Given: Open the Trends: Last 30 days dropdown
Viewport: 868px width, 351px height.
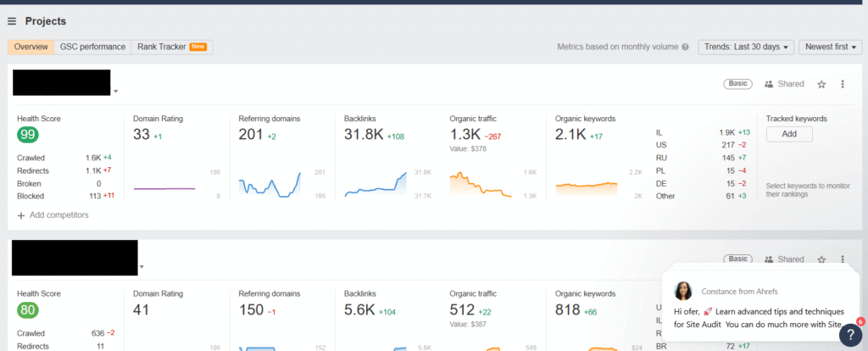Looking at the screenshot, I should 746,47.
